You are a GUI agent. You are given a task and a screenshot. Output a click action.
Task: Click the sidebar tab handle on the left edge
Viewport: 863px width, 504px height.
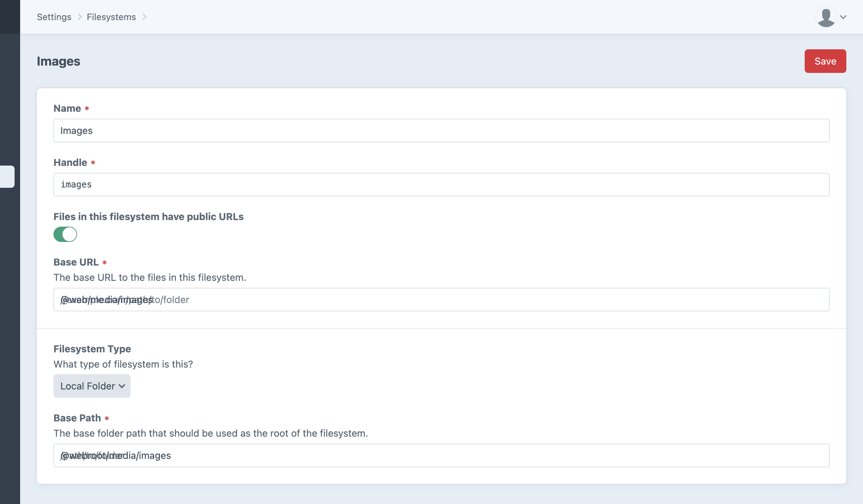[x=7, y=177]
